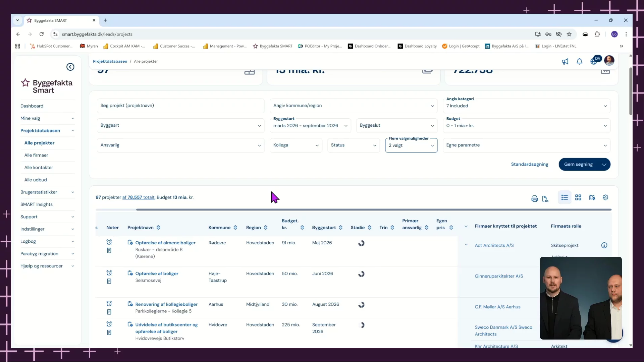This screenshot has width=644, height=362.
Task: Collapse sidebar with the arrow circle icon
Action: pyautogui.click(x=70, y=67)
